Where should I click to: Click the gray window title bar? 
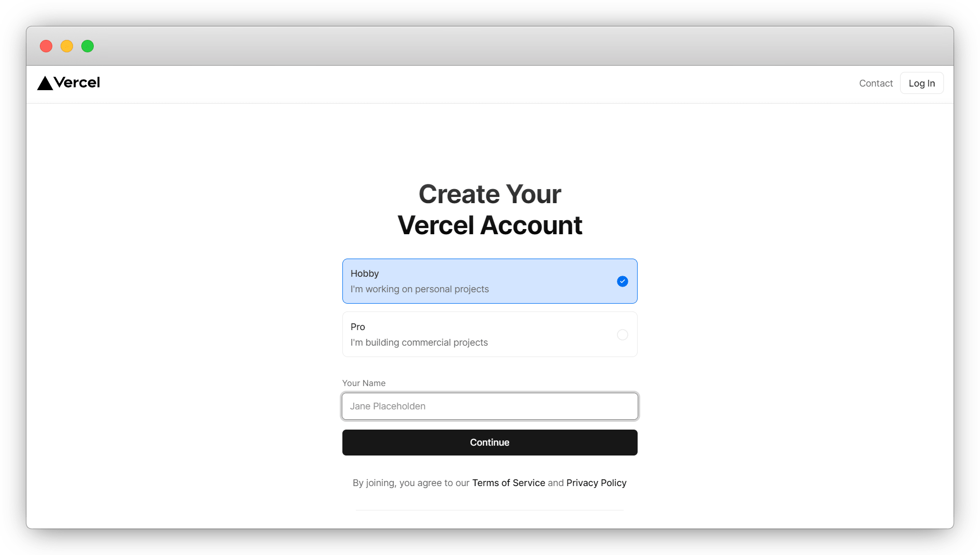point(489,46)
